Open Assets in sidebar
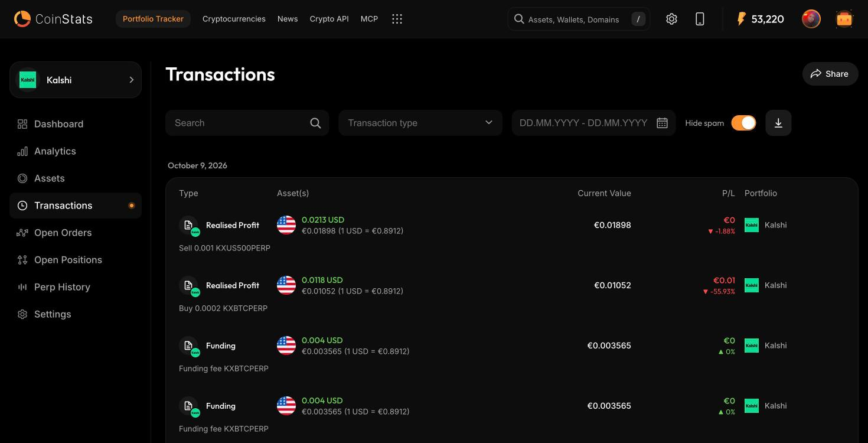This screenshot has height=443, width=868. coord(76,178)
